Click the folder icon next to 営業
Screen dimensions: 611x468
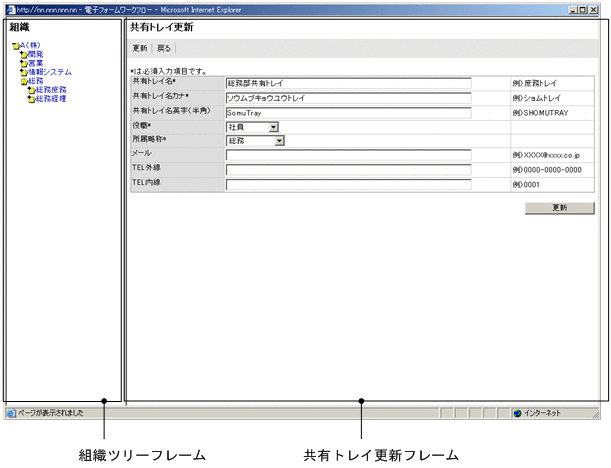pos(24,63)
